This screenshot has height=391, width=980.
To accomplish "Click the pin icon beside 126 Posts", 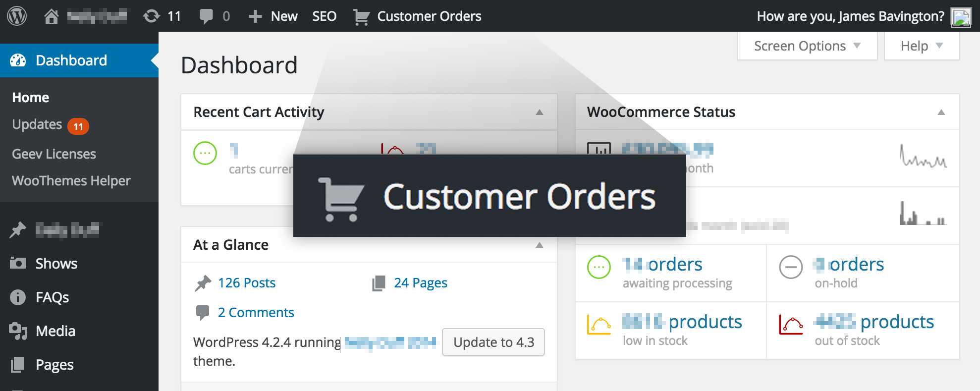I will click(203, 283).
